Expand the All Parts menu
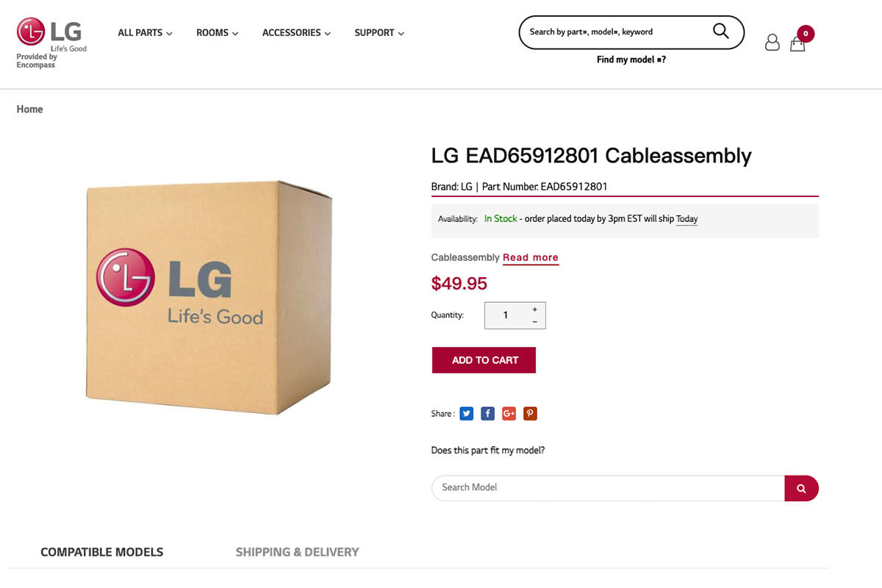This screenshot has height=588, width=882. pos(145,33)
